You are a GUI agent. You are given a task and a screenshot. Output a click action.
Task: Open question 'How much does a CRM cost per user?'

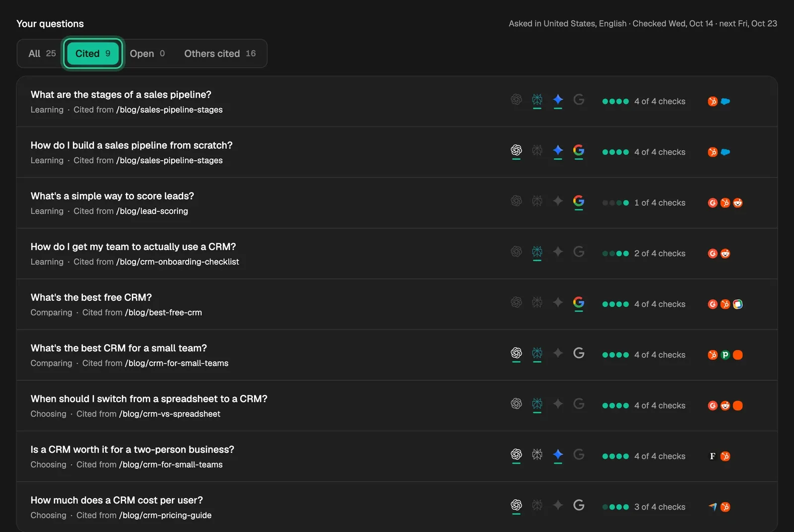[x=117, y=500]
